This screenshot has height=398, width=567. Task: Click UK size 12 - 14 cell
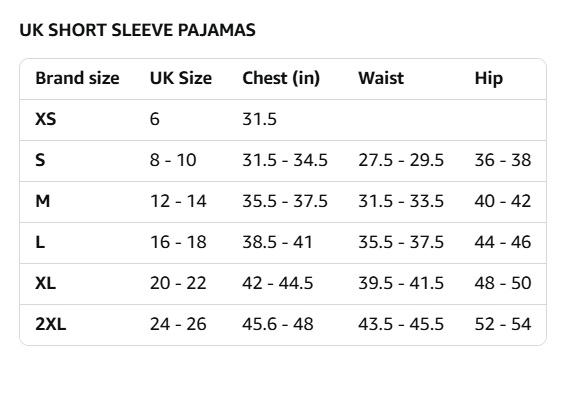coord(178,201)
